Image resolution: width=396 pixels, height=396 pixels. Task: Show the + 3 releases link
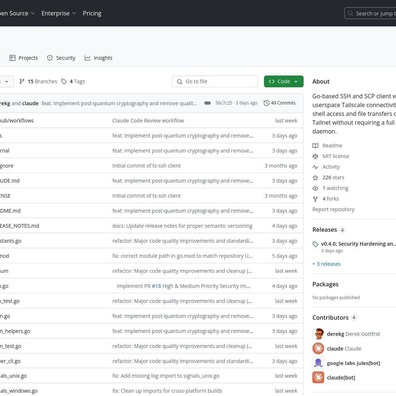click(326, 264)
